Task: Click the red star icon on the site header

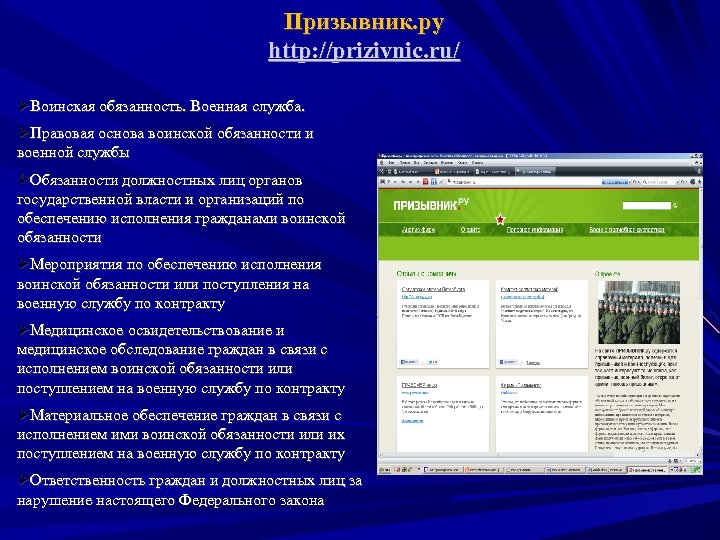Action: coord(500,219)
